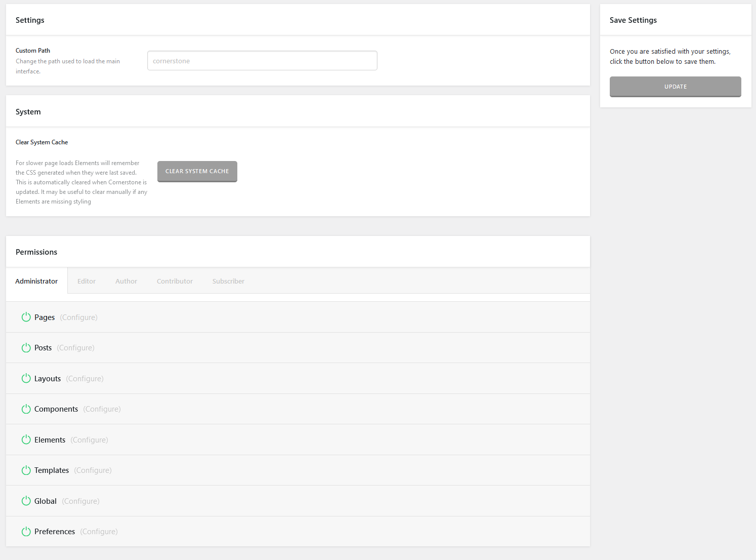Disable the Layouts permission power icon
The width and height of the screenshot is (756, 560).
pos(26,379)
